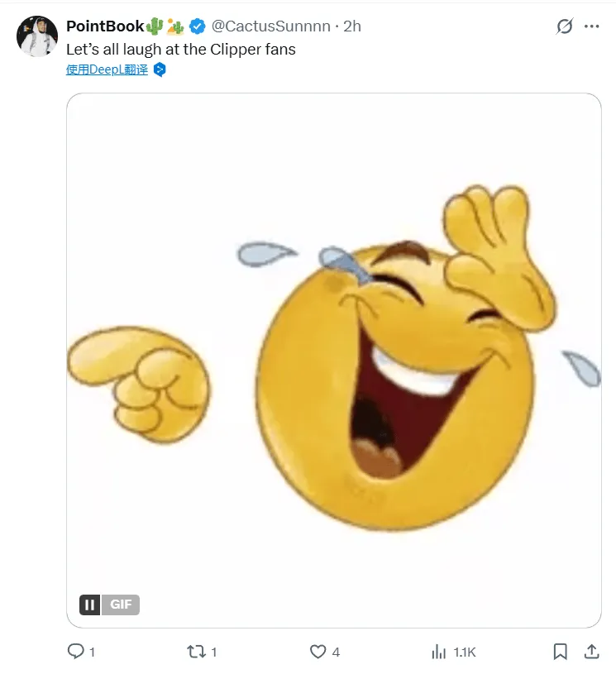The height and width of the screenshot is (674, 616).
Task: Click the PointBook display name
Action: (x=104, y=26)
